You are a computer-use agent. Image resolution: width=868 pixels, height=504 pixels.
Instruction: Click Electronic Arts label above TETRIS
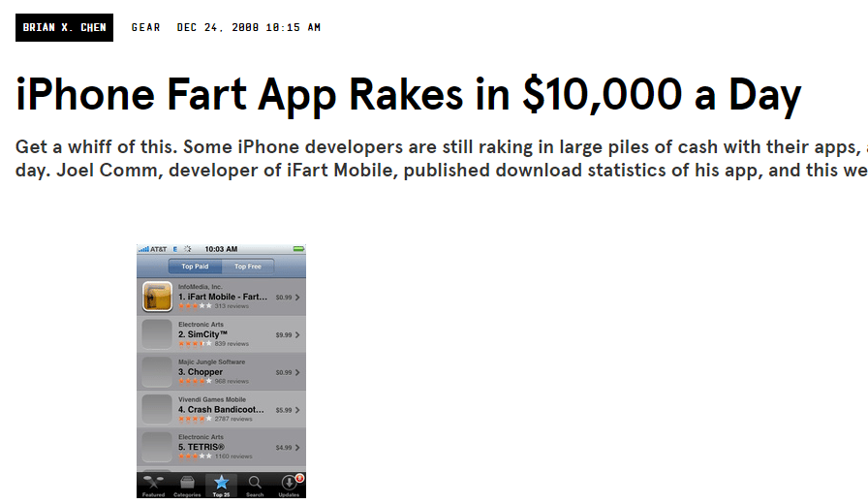(x=201, y=437)
